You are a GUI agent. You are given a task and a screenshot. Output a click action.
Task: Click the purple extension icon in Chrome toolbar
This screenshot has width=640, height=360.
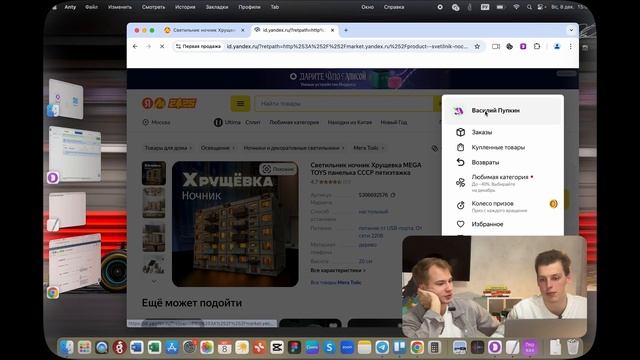(x=523, y=47)
